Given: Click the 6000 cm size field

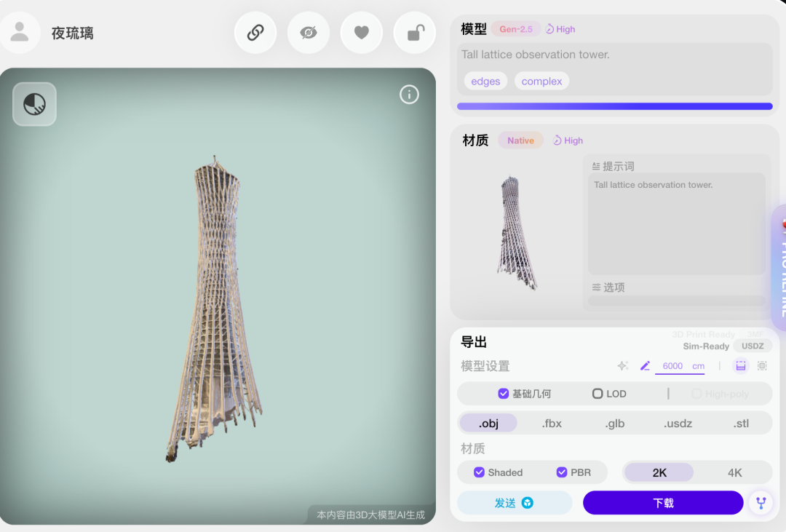Looking at the screenshot, I should coord(680,366).
